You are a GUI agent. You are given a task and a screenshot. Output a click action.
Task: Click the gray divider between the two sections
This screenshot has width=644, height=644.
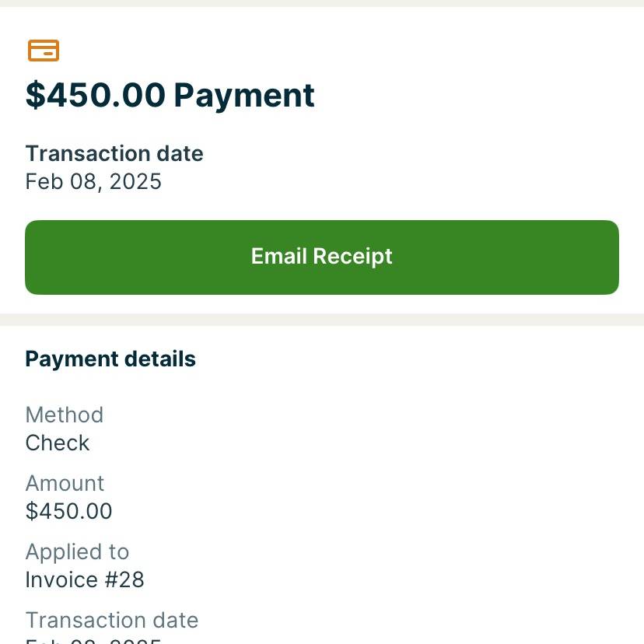point(322,320)
